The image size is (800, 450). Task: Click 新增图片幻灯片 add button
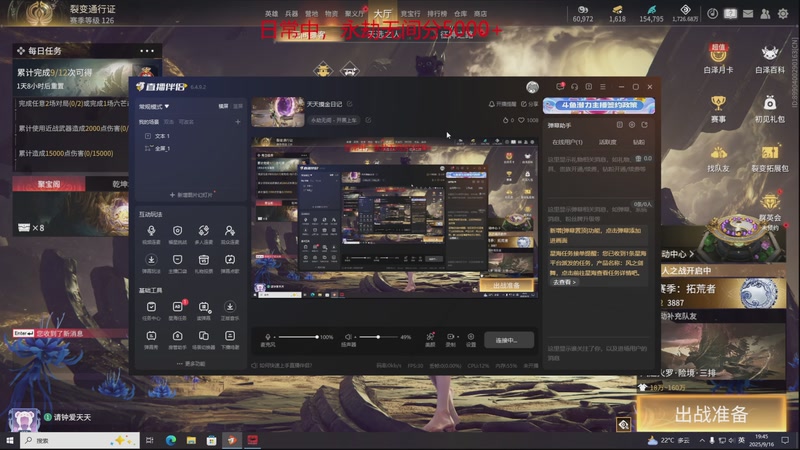191,195
